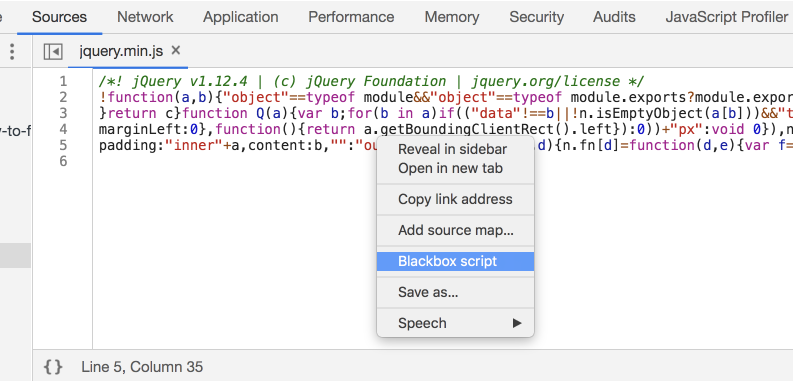Toggle the navigator sidebar panel icon
The width and height of the screenshot is (793, 381).
coord(53,51)
